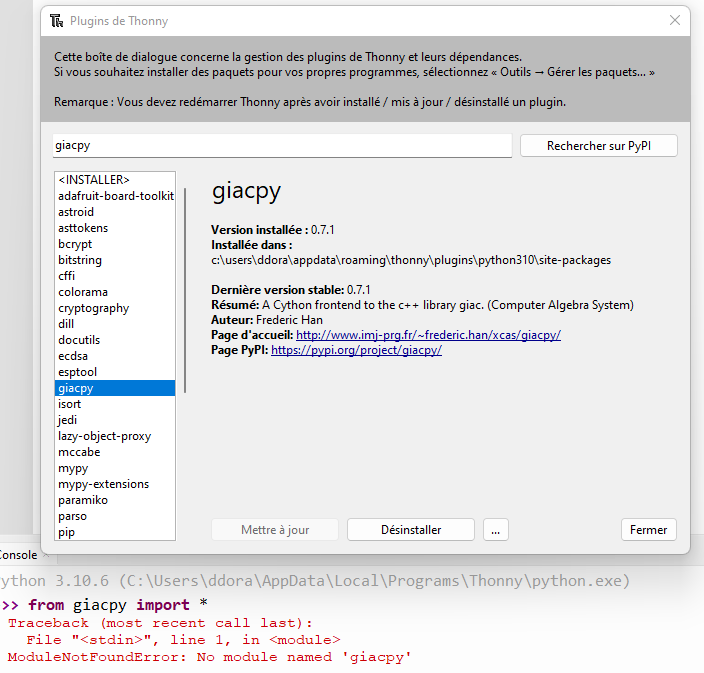This screenshot has height=673, width=704.
Task: Select isort in the package list
Action: (x=114, y=404)
